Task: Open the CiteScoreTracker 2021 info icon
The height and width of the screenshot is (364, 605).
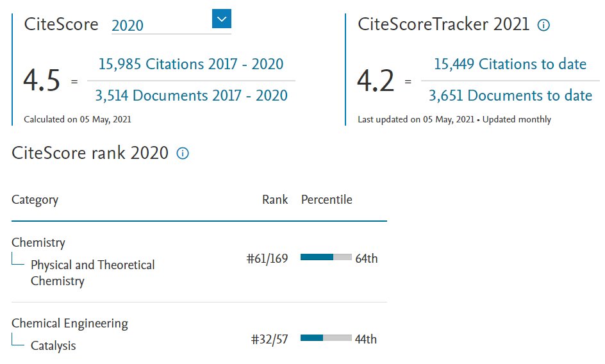Action: (543, 25)
